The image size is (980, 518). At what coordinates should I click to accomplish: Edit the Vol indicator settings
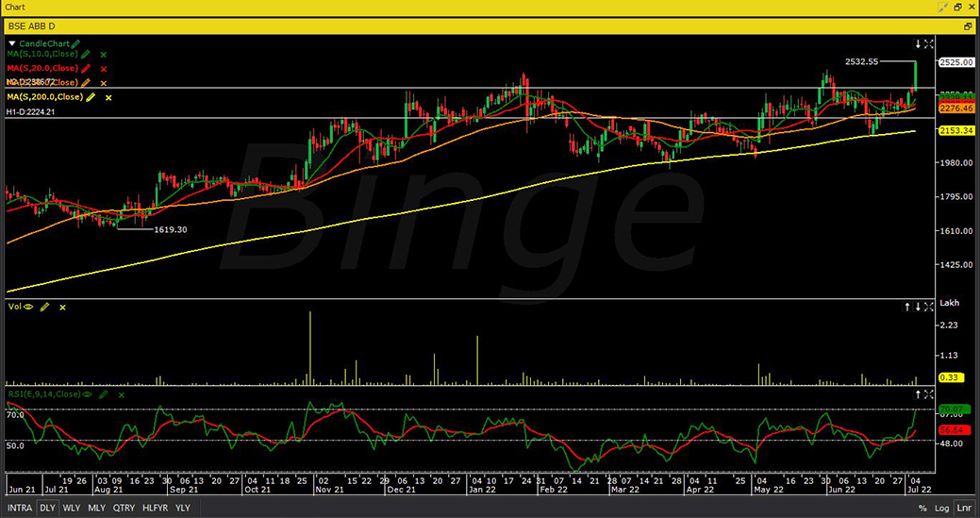[44, 307]
